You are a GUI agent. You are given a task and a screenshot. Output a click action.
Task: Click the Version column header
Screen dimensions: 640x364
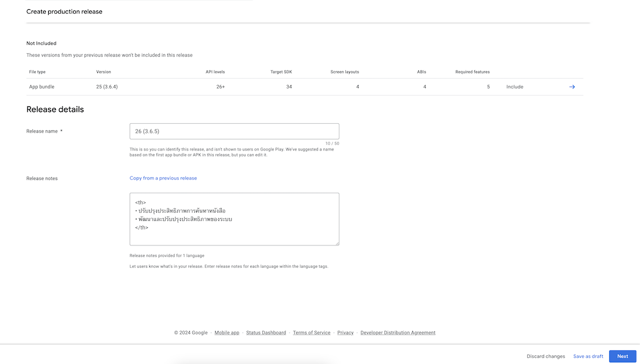point(104,72)
